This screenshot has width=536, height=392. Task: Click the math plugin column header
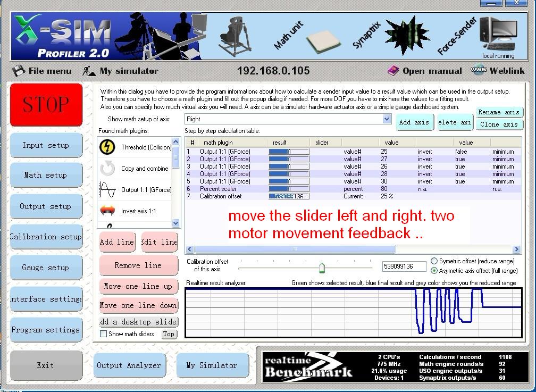(233, 143)
